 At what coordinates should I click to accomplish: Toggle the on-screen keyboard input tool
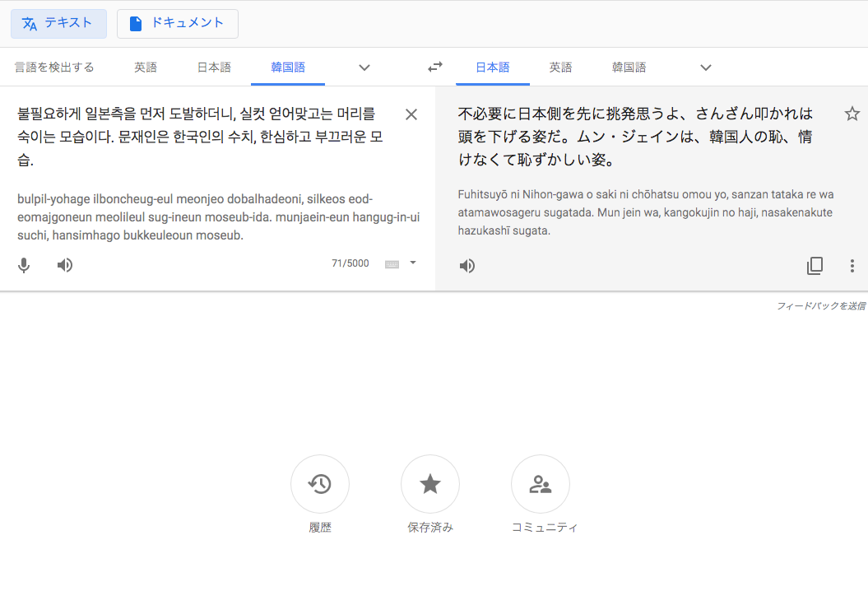pyautogui.click(x=392, y=264)
